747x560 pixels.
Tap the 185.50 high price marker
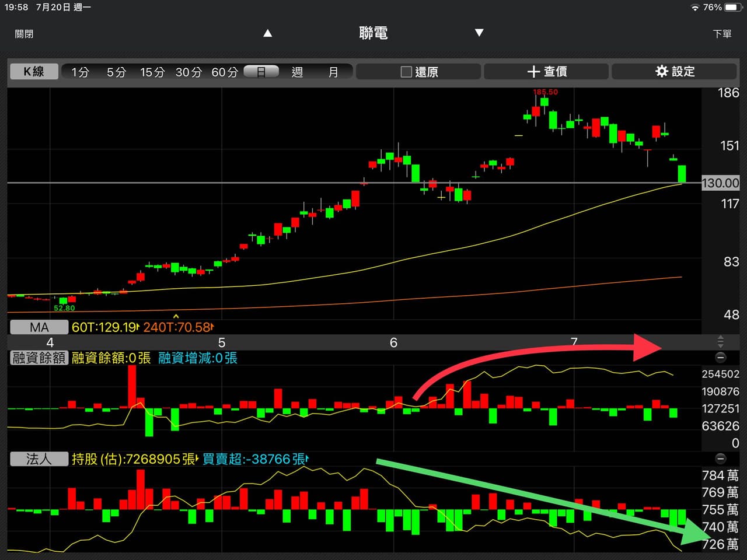[545, 92]
